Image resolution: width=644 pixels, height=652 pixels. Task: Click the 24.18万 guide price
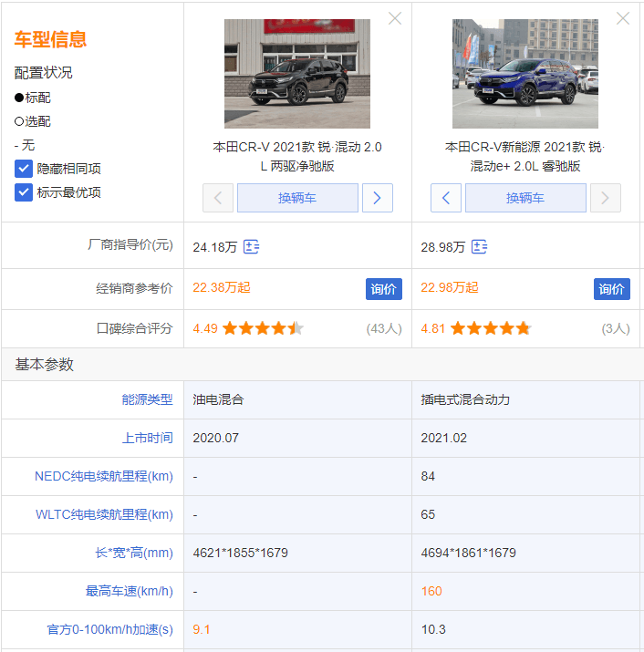click(214, 247)
